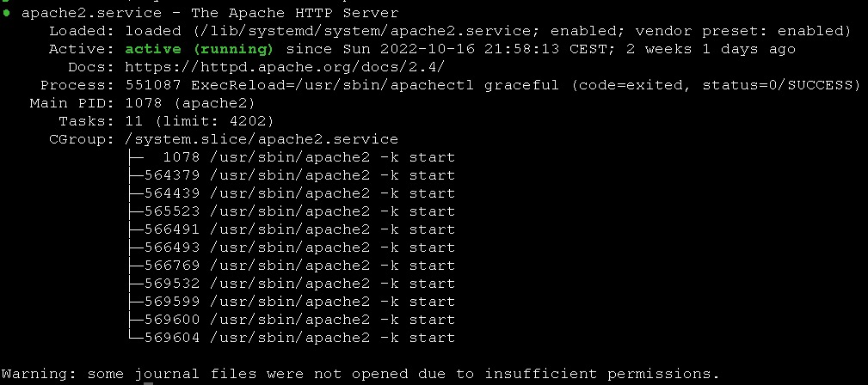Click the httpd.apache.org docs URL
Image resolution: width=868 pixels, height=385 pixels.
tap(285, 67)
